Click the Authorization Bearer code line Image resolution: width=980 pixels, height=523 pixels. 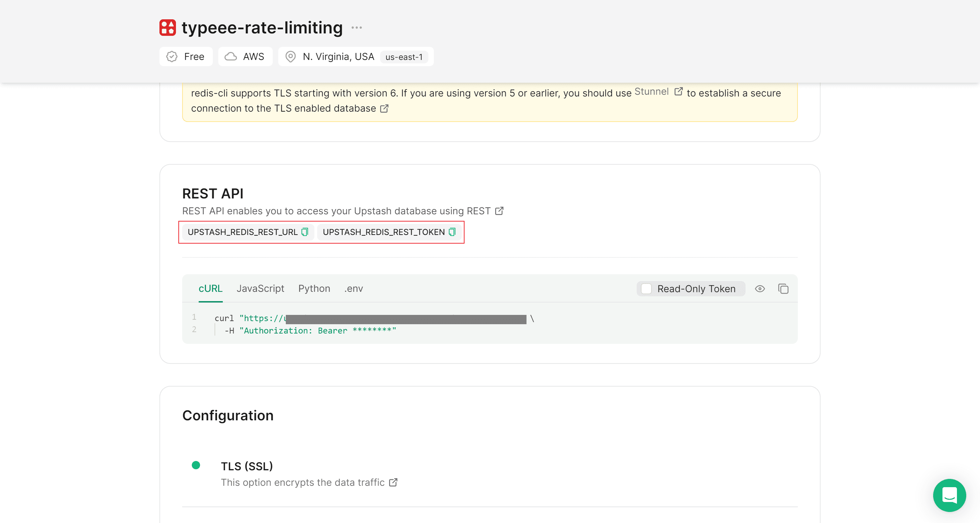pos(311,331)
